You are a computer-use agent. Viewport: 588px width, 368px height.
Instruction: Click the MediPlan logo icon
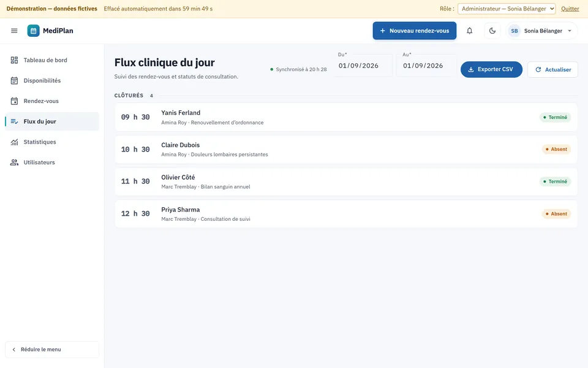33,31
